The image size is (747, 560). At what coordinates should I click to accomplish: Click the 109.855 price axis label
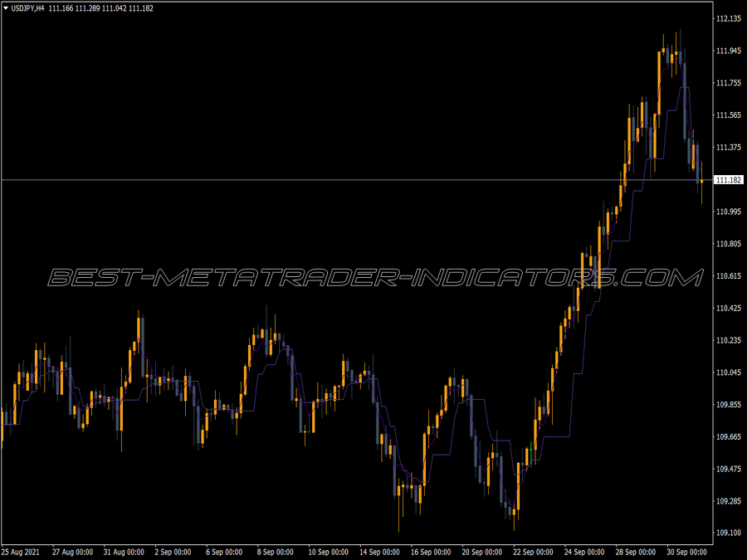coord(729,404)
